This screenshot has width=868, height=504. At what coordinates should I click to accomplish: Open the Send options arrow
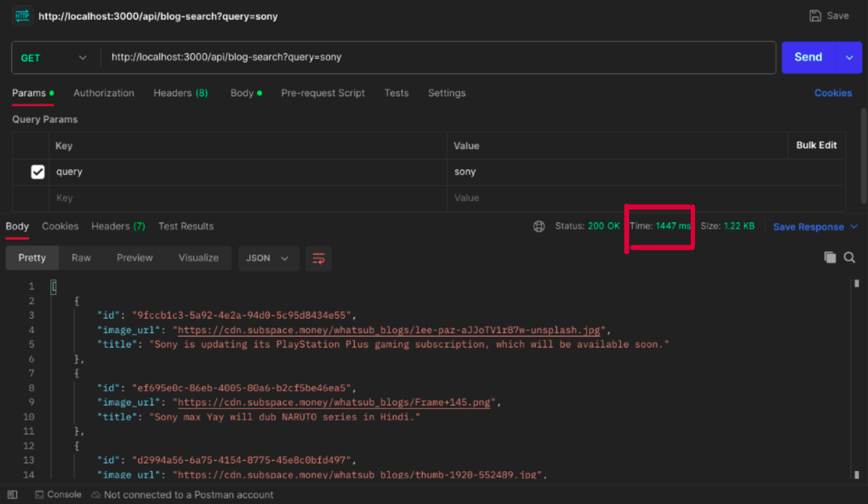[x=849, y=58]
